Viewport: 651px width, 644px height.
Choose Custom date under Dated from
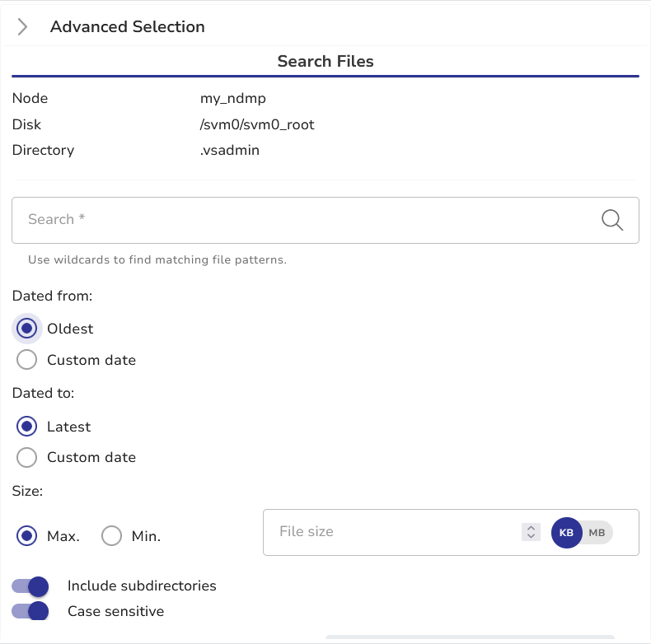coord(27,360)
